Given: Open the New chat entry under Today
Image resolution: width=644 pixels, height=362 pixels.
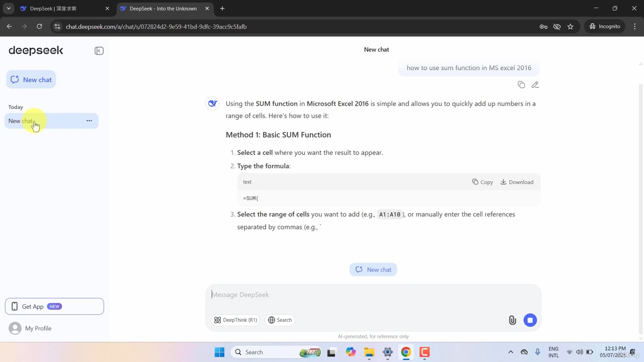Looking at the screenshot, I should (51, 121).
